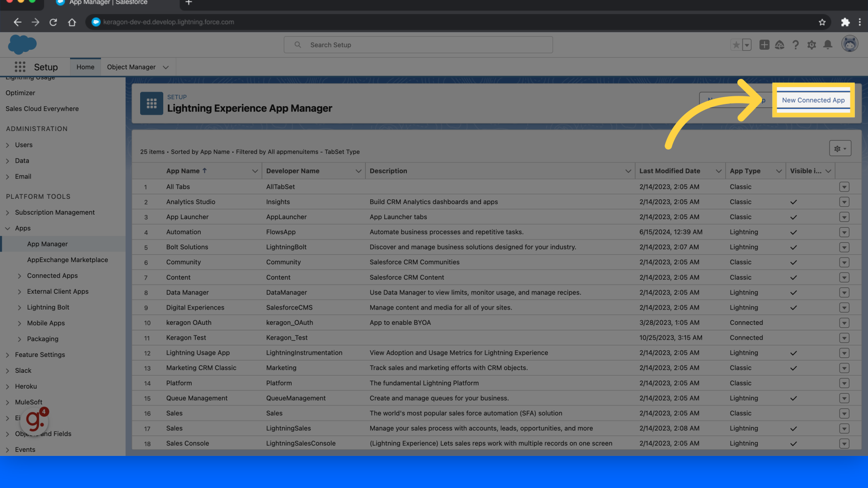Expand Subscription Management in sidebar
Screen dimensions: 868x488
(8, 212)
